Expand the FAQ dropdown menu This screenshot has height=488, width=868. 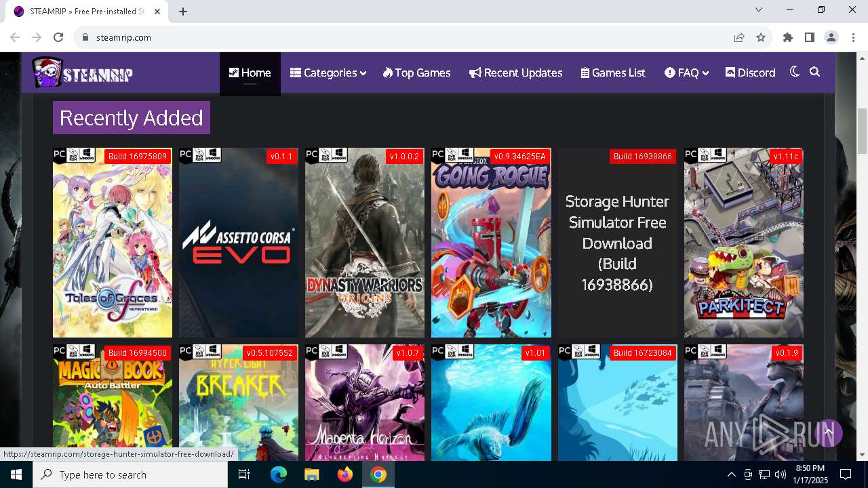click(686, 73)
